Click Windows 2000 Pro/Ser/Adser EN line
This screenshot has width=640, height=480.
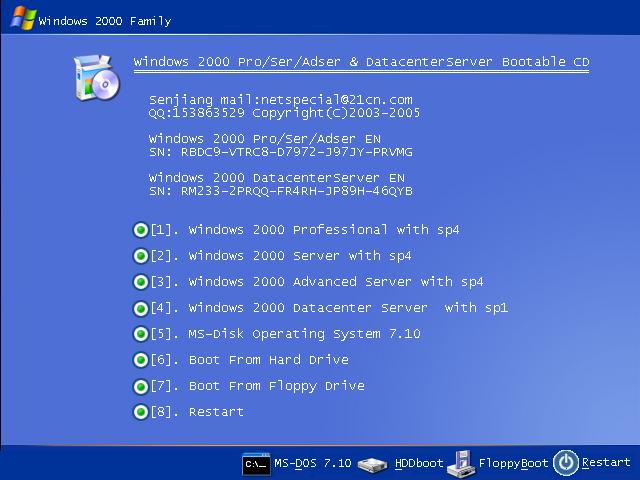(264, 139)
